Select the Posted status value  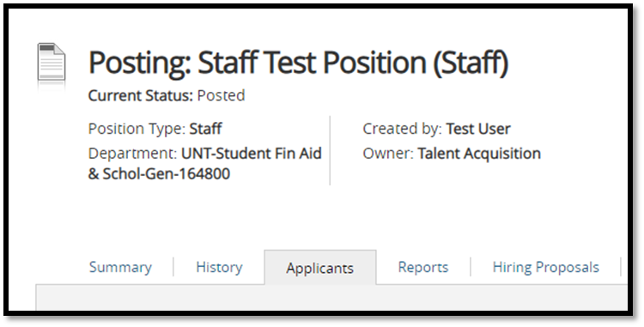coord(221,95)
